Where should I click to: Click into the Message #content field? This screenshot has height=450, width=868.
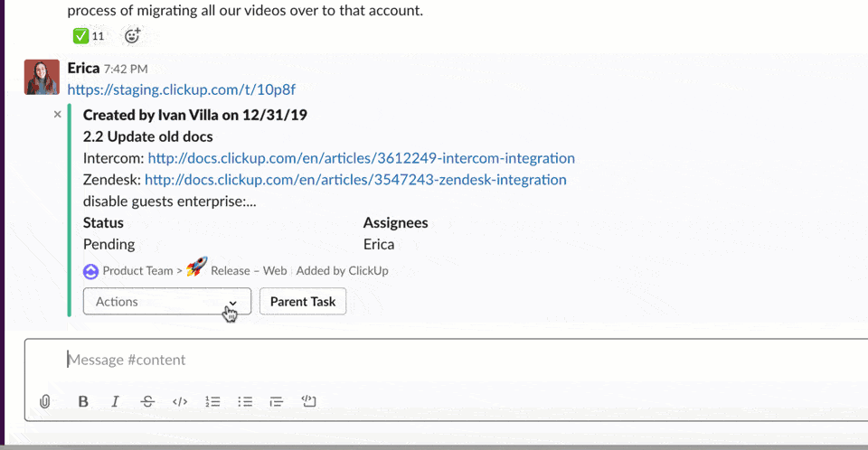[446, 360]
